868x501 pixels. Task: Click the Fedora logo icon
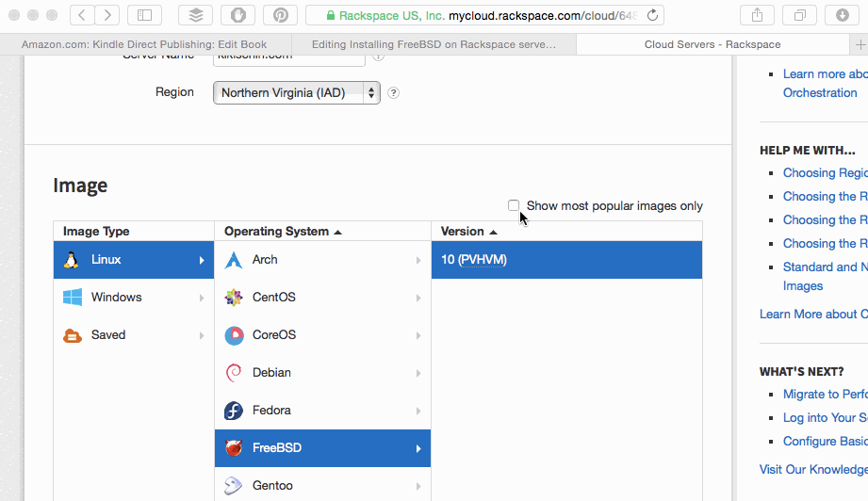pyautogui.click(x=234, y=411)
